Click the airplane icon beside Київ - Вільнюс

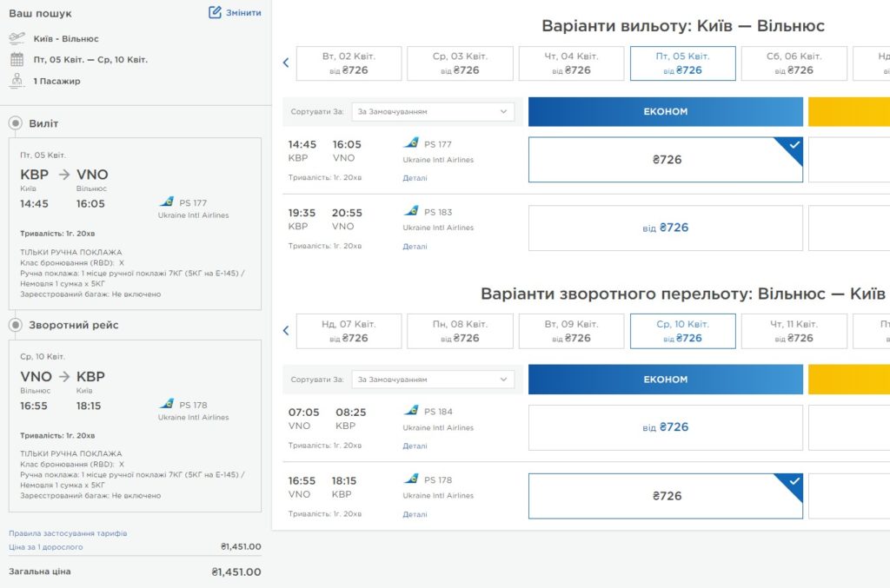point(17,38)
